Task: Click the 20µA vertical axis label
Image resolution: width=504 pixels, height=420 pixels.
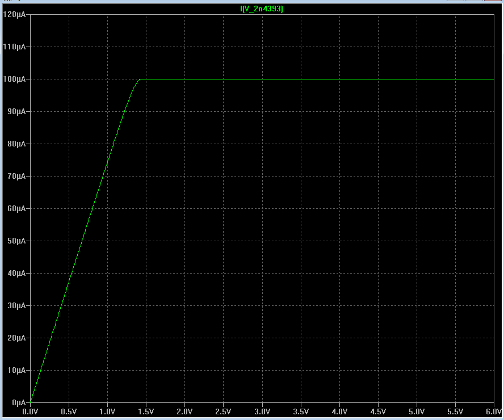Action: 16,338
